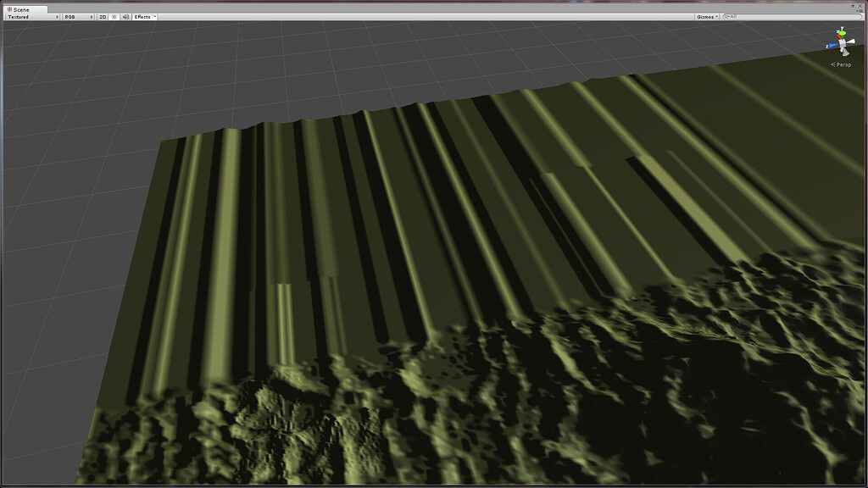Click the blue Z-axis cone on the scene gizmo
868x488 pixels.
point(832,45)
